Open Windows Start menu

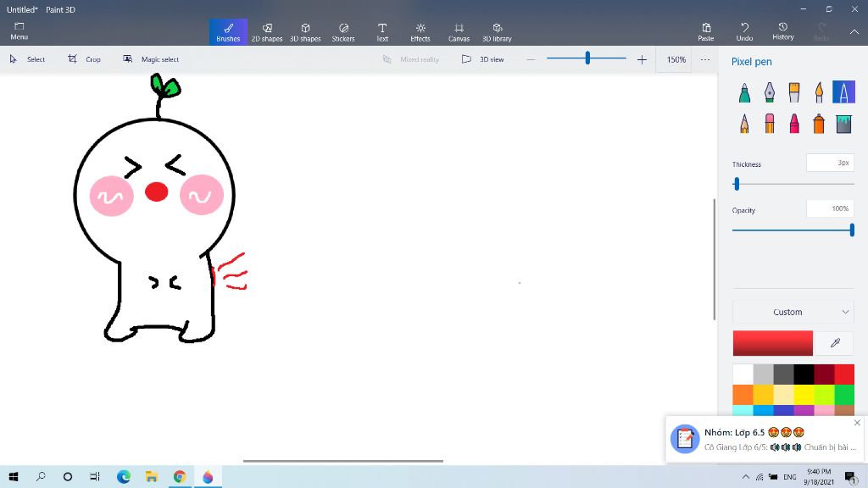(14, 476)
